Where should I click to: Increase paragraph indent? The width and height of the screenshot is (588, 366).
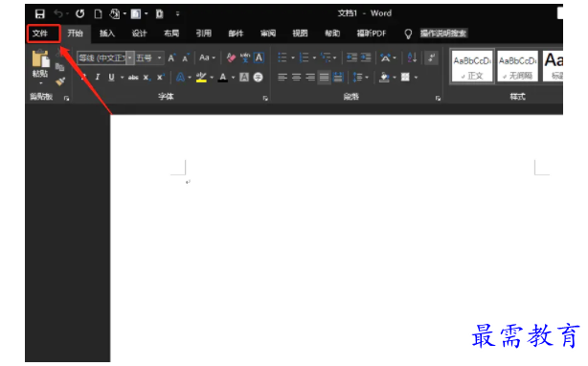[366, 57]
